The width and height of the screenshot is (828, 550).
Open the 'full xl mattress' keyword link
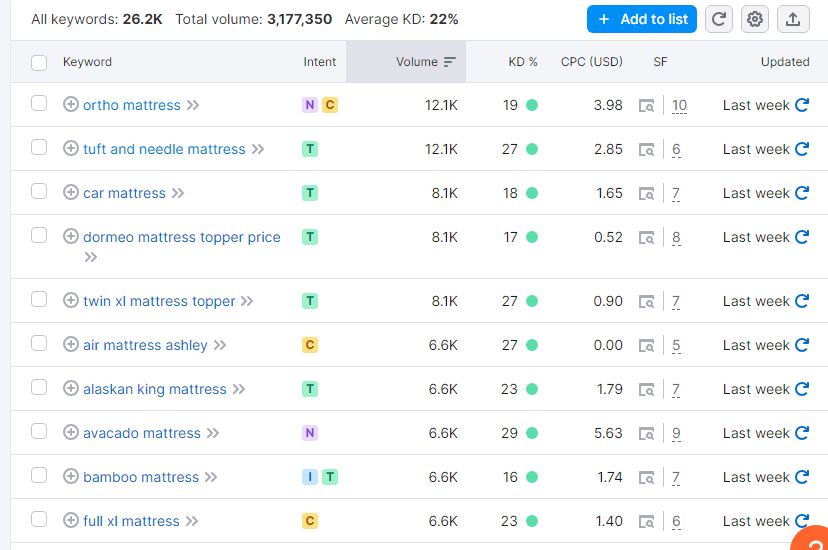131,521
